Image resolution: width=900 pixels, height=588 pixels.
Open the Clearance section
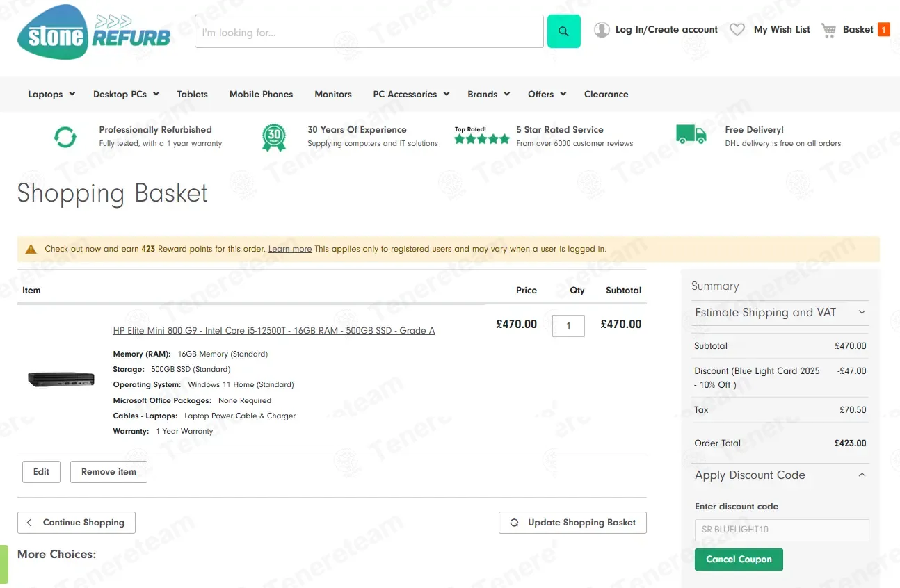point(606,95)
